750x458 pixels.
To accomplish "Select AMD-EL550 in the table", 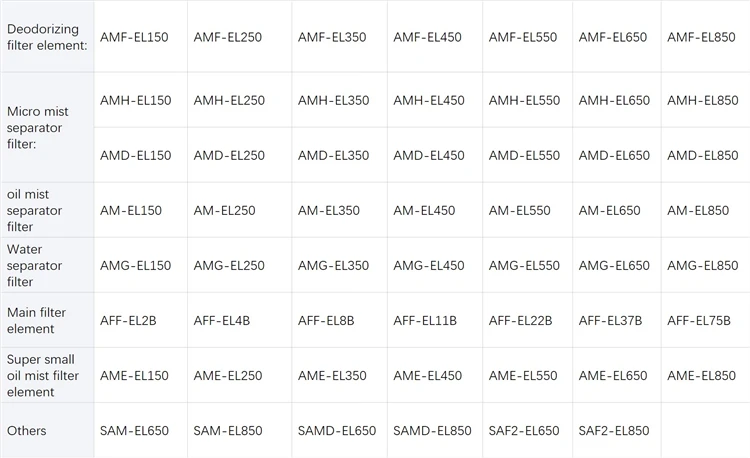I will [x=524, y=155].
